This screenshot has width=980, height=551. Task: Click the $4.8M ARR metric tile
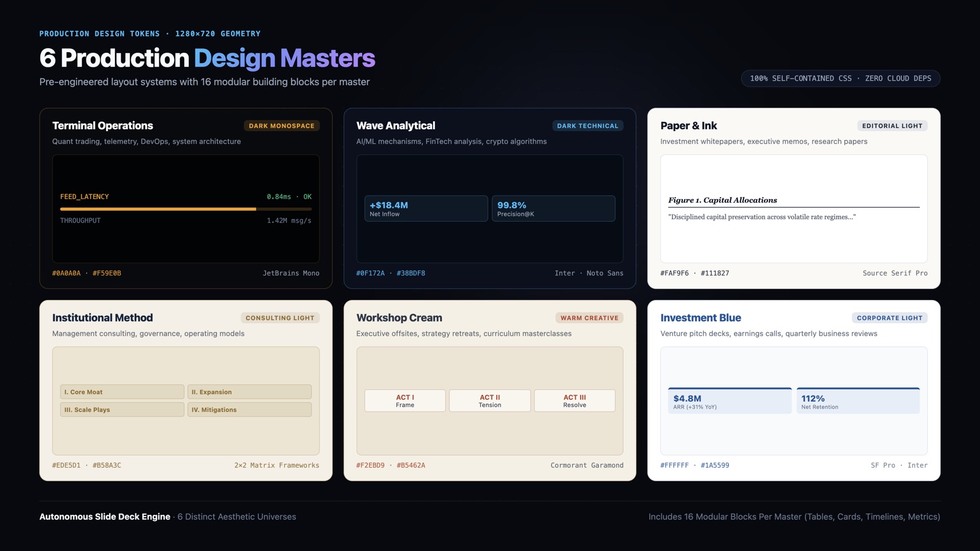(x=729, y=401)
